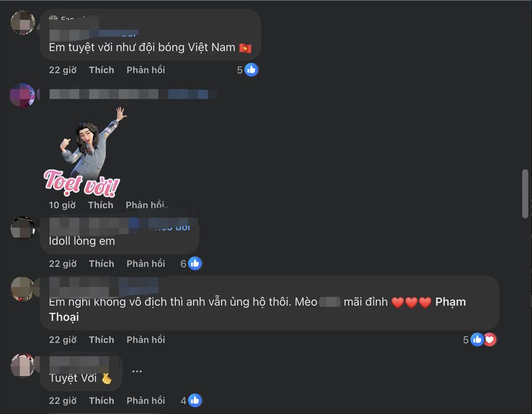This screenshot has height=414, width=532.
Task: Click Thích under the 'Toẹt vời!' sticker comment
Action: tap(101, 205)
